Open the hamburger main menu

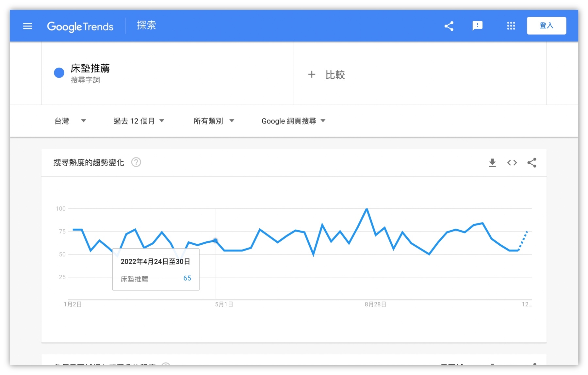pos(28,26)
